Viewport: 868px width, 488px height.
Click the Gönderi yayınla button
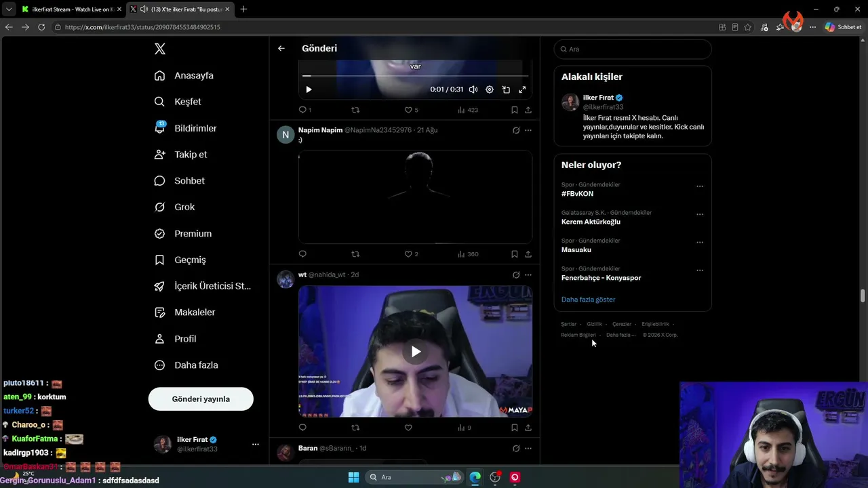point(201,399)
